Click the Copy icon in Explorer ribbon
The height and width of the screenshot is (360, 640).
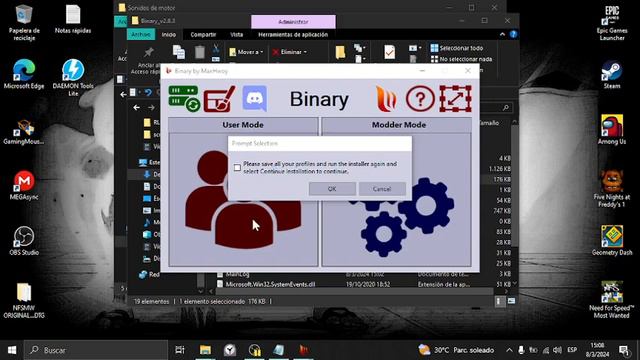tap(179, 52)
